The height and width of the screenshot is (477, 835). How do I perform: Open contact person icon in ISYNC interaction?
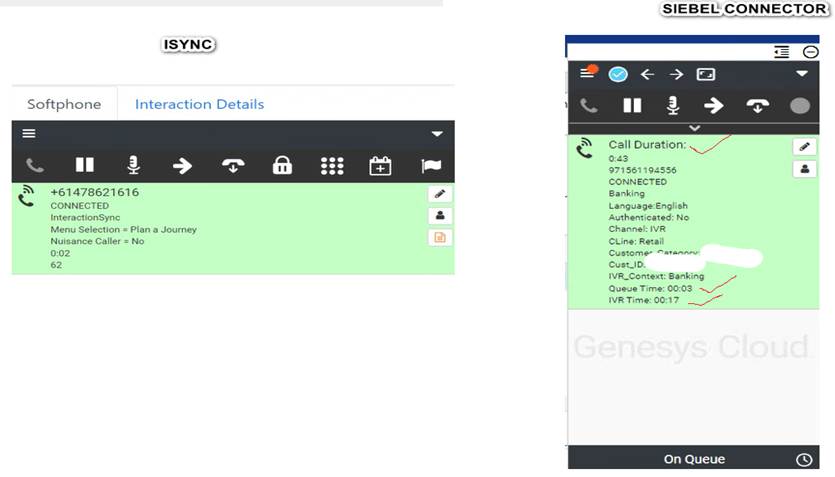coord(440,216)
